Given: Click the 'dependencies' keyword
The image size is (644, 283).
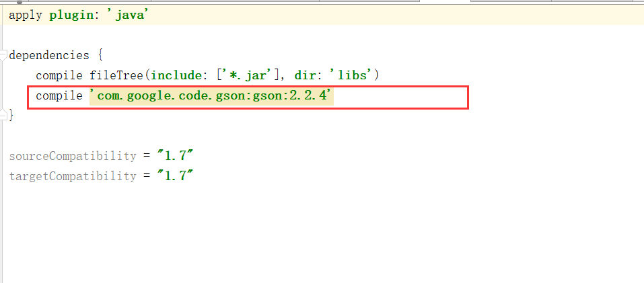Looking at the screenshot, I should (x=49, y=55).
